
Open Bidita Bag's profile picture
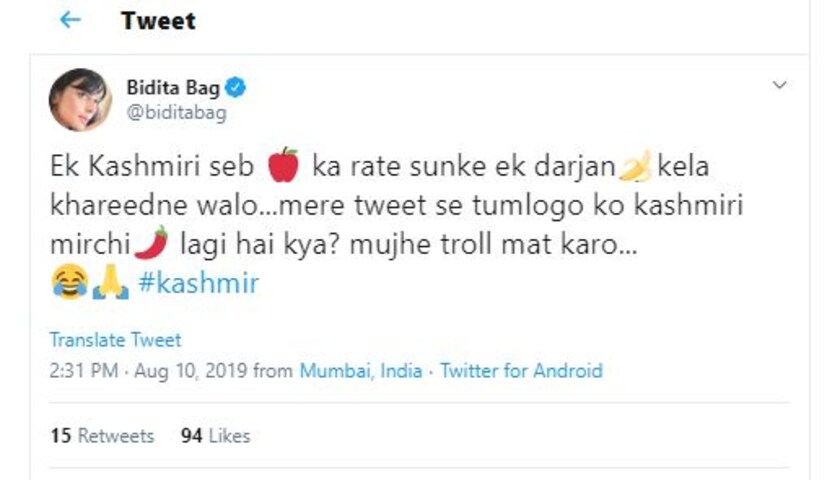80,100
